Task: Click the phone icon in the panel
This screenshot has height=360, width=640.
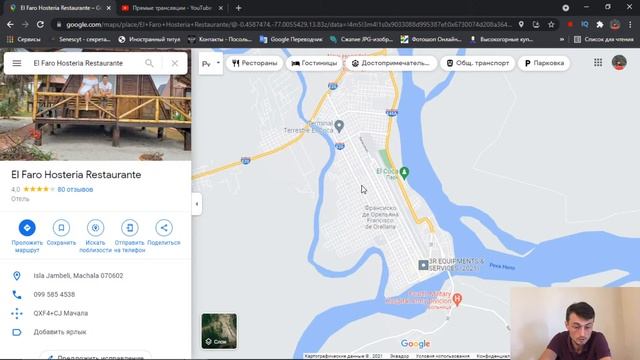Action: [17, 295]
